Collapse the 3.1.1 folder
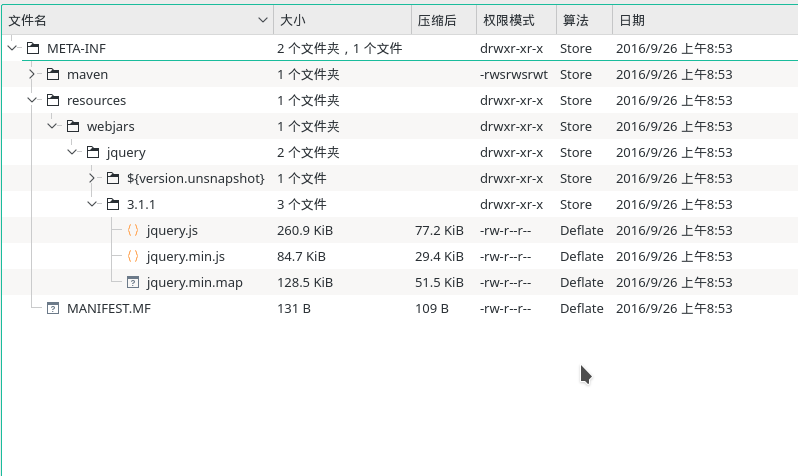The height and width of the screenshot is (476, 798). 92,204
